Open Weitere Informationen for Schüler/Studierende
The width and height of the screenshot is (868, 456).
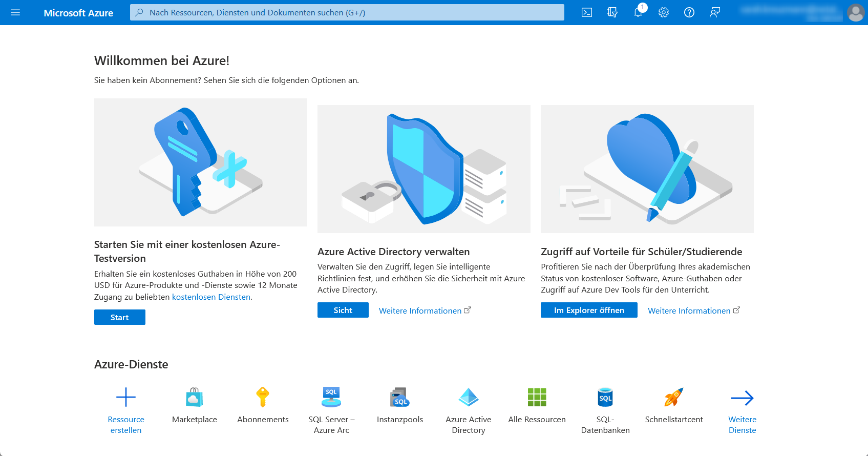click(694, 310)
